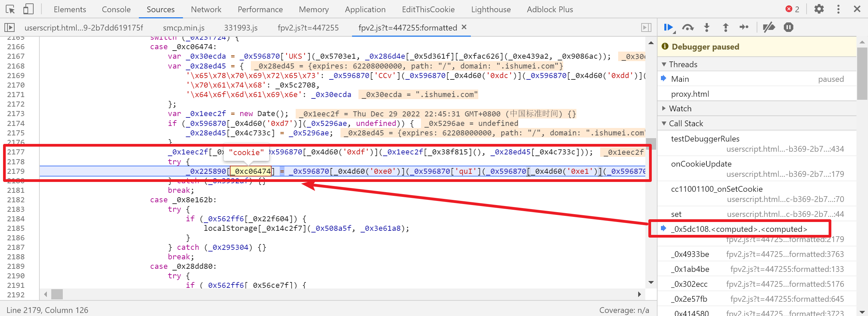Image resolution: width=868 pixels, height=316 pixels.
Task: Select the inspect element tool
Action: click(10, 9)
